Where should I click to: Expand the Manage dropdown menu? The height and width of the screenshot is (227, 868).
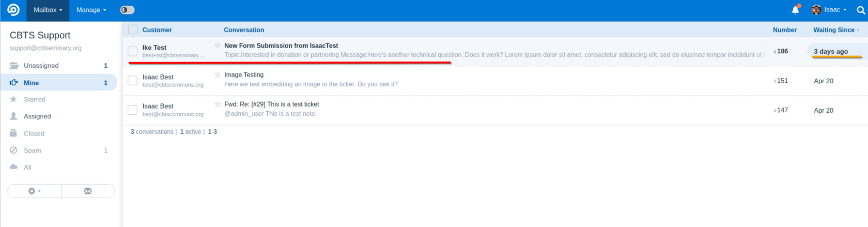[x=91, y=10]
